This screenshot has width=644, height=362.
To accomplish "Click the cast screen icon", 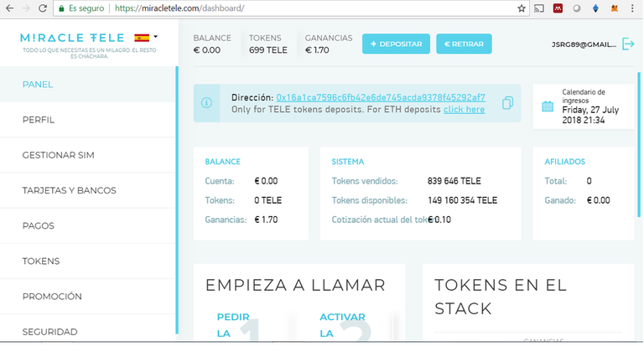I will coord(539,8).
